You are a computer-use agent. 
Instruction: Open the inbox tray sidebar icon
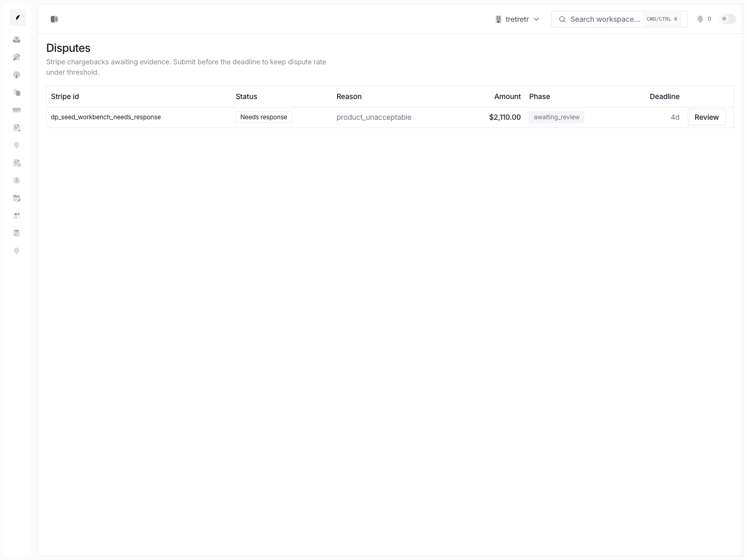tap(17, 39)
